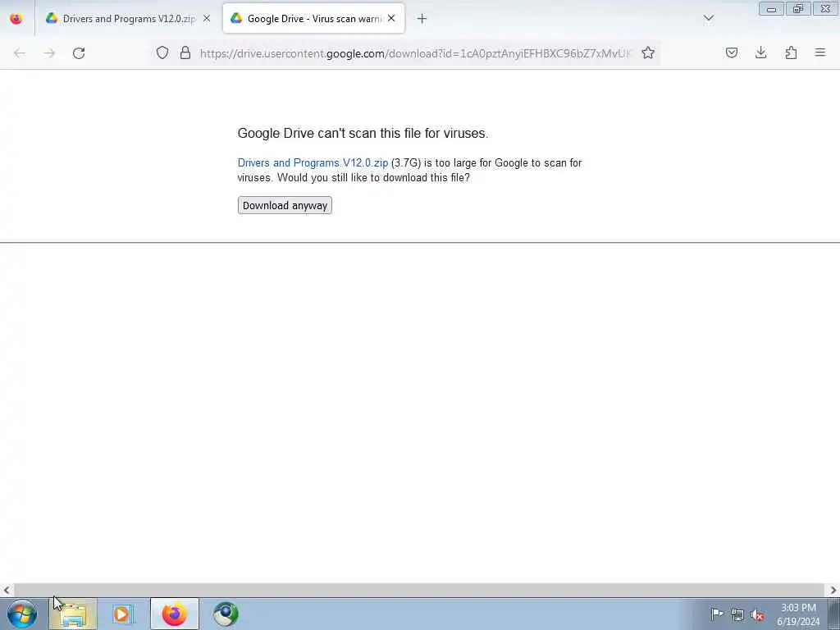The image size is (840, 630).
Task: Click the Download anyway button
Action: (285, 205)
